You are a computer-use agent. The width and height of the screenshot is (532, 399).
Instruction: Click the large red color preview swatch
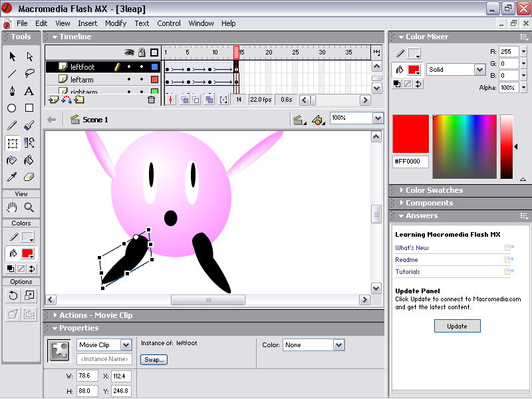410,134
